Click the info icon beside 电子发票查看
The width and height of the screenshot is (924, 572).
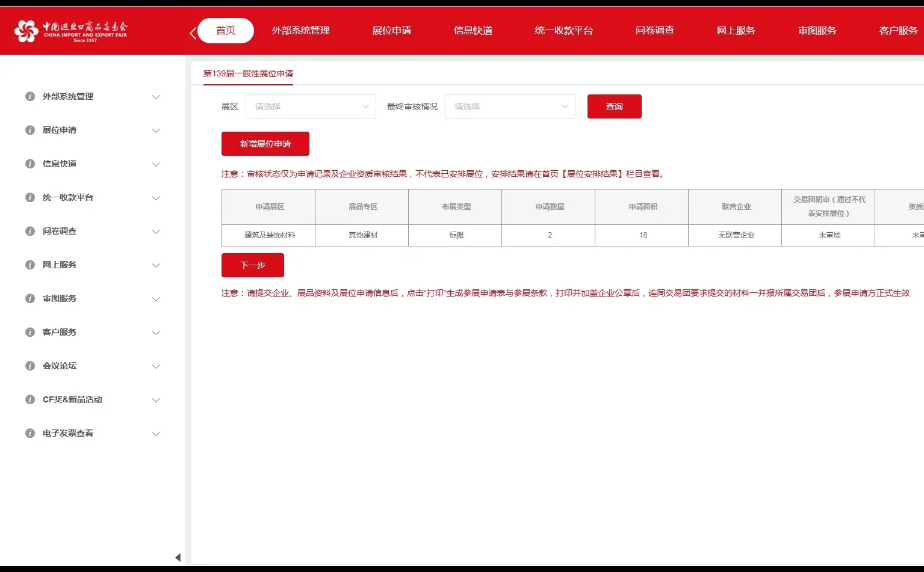[29, 433]
